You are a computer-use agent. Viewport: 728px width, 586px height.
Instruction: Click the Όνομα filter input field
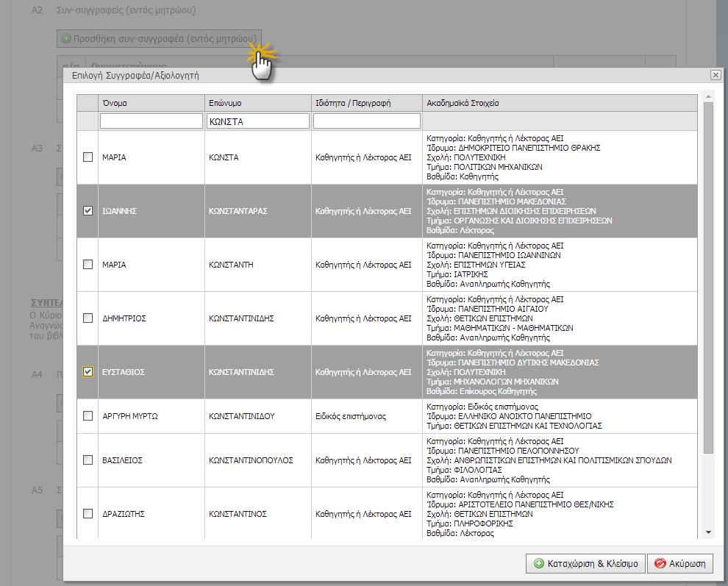click(x=151, y=121)
